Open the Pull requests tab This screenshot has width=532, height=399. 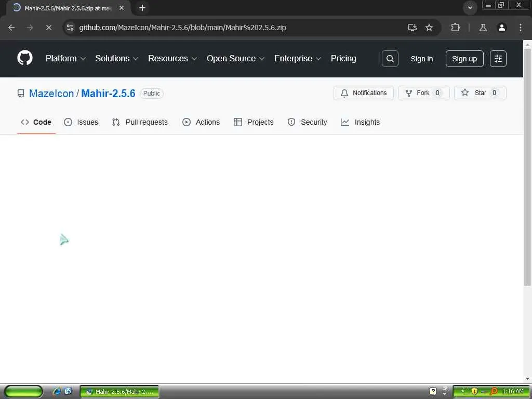[140, 122]
